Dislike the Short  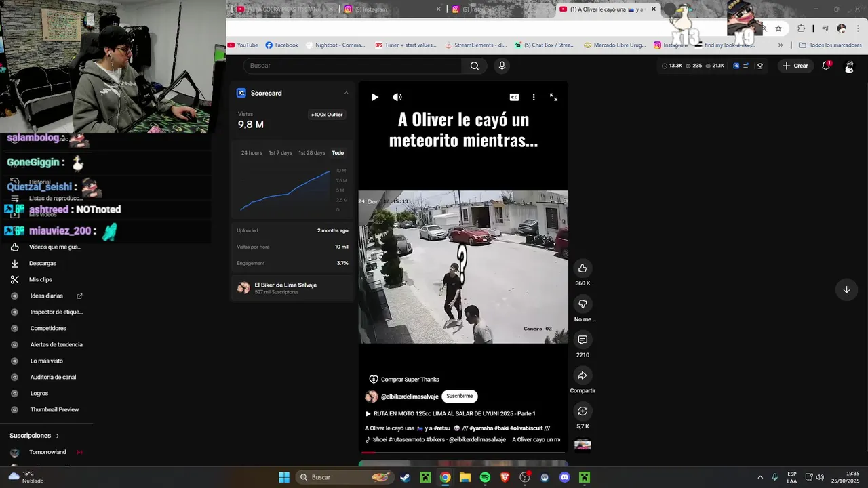pos(583,304)
